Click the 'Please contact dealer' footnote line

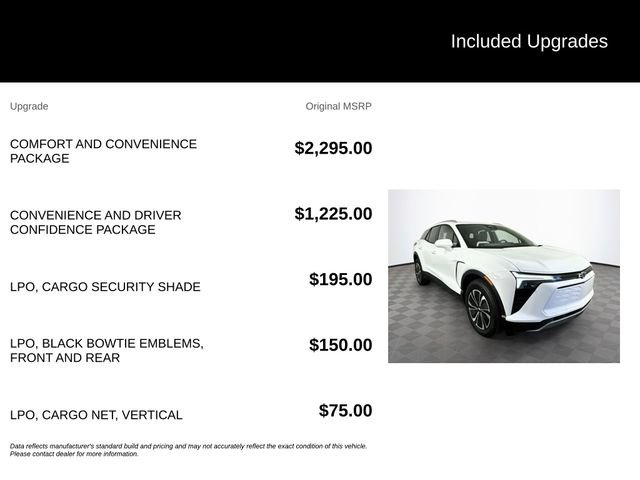pyautogui.click(x=74, y=454)
